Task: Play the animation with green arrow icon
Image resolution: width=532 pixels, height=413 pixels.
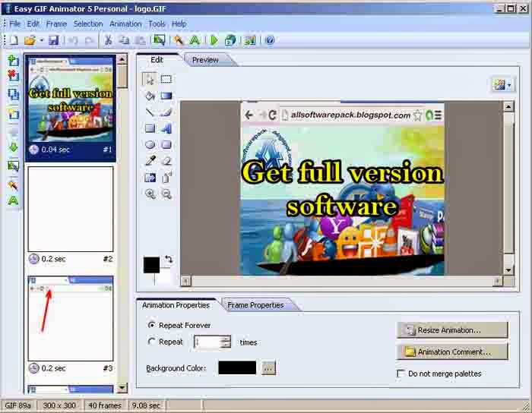Action: [x=214, y=40]
